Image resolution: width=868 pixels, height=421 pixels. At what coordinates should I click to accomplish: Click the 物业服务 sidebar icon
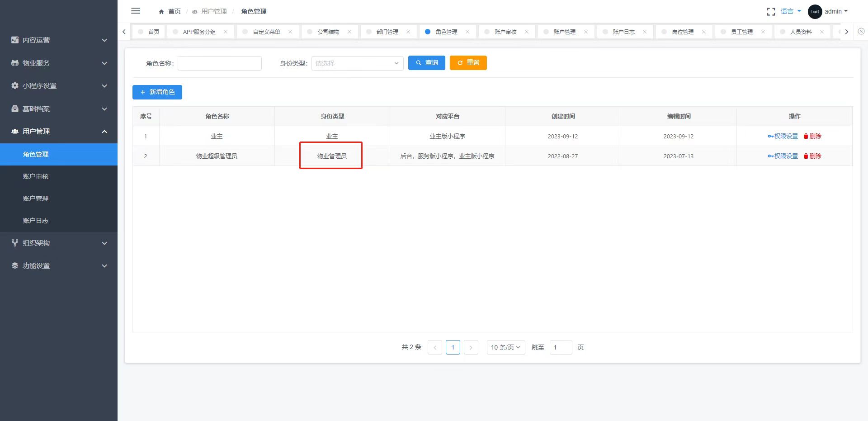[15, 63]
